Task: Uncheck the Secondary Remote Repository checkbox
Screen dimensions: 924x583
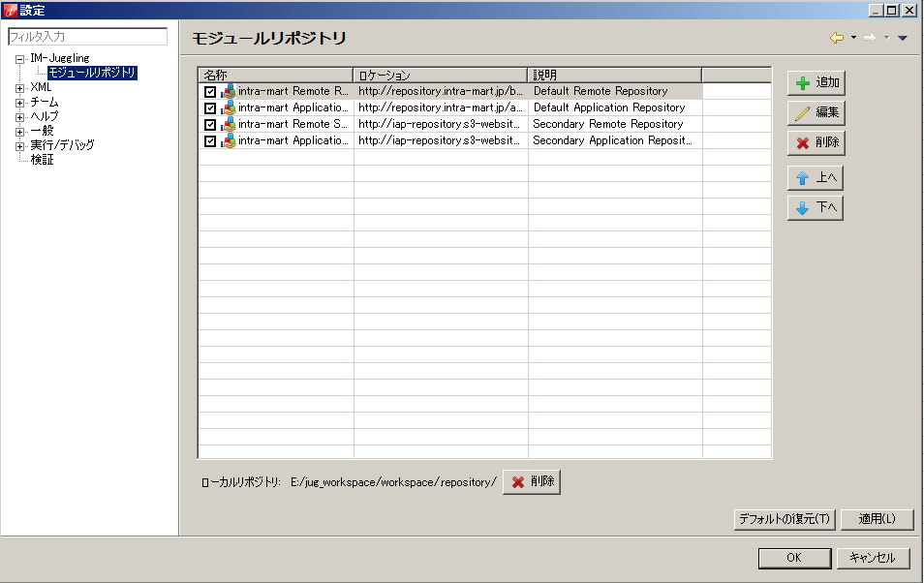Action: [x=210, y=125]
